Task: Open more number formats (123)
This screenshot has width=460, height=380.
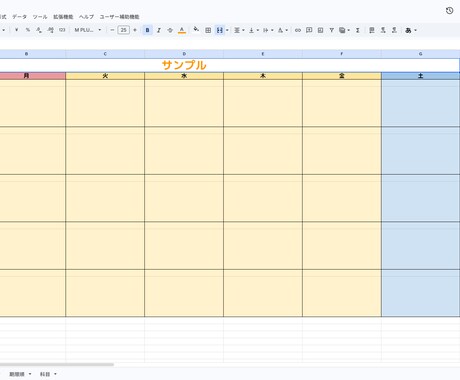Action: click(x=62, y=30)
